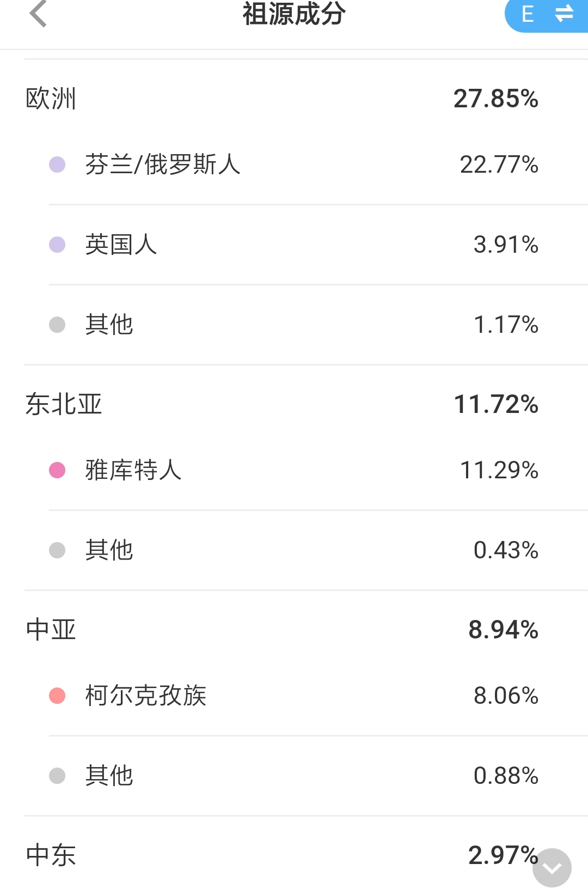Expand the gray chevron-down floating button
This screenshot has width=588, height=888.
pyautogui.click(x=552, y=868)
